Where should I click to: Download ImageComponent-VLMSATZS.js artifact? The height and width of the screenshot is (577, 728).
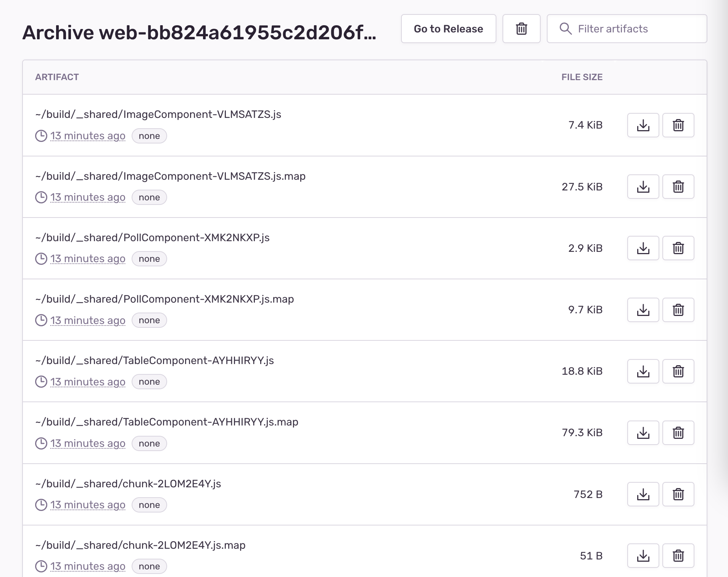tap(643, 125)
